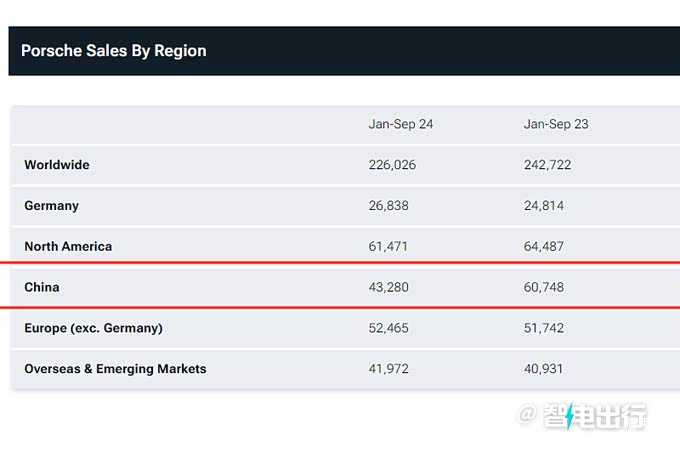
Task: Select Germany's 26,838 sales figure
Action: (x=388, y=206)
